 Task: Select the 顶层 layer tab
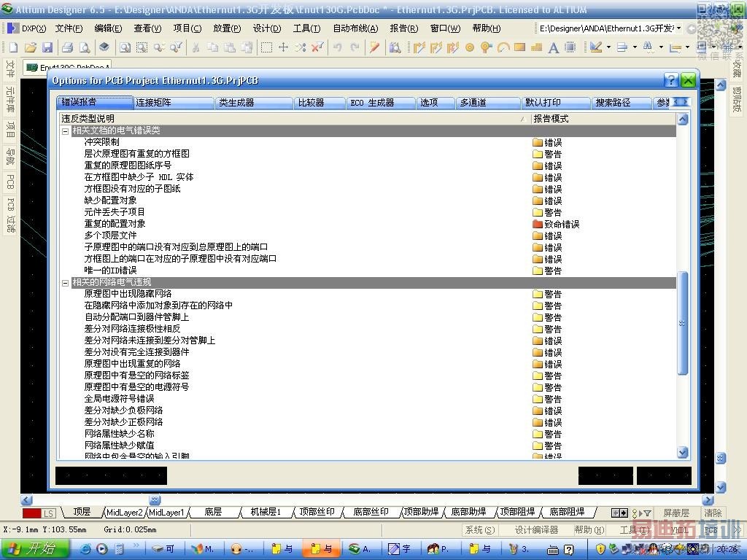pos(82,512)
